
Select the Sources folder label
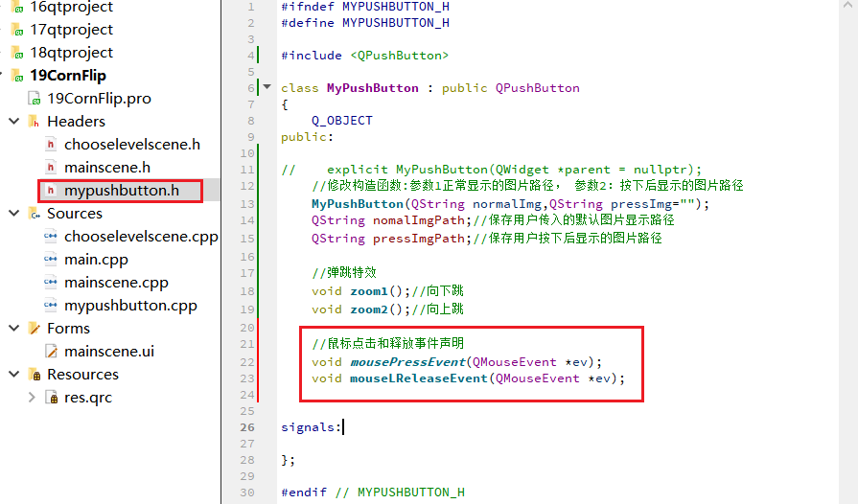pos(75,213)
